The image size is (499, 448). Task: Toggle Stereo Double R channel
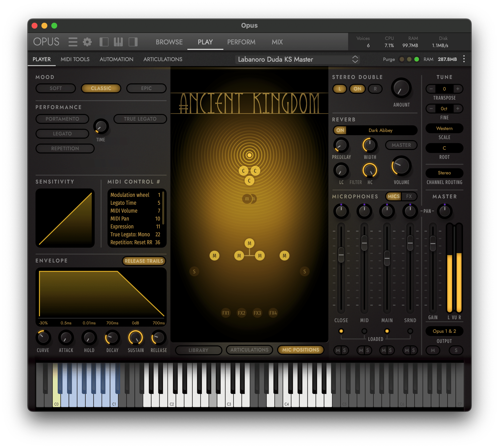point(375,89)
